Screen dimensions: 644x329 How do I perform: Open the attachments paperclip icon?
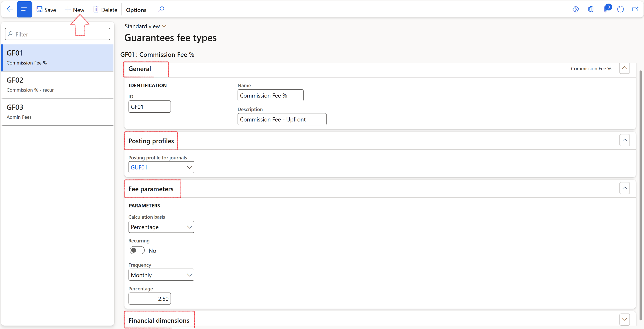coord(606,9)
